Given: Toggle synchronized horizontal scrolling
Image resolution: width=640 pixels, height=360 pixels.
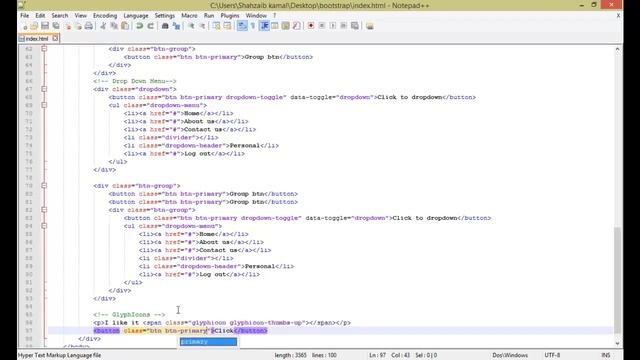Looking at the screenshot, I should pyautogui.click(x=227, y=26).
